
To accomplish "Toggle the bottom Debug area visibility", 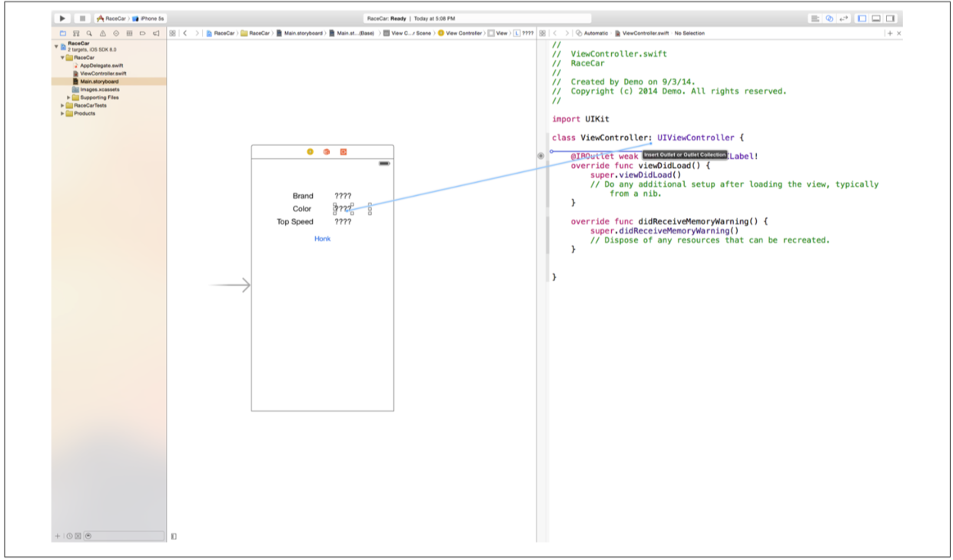I will (x=876, y=18).
